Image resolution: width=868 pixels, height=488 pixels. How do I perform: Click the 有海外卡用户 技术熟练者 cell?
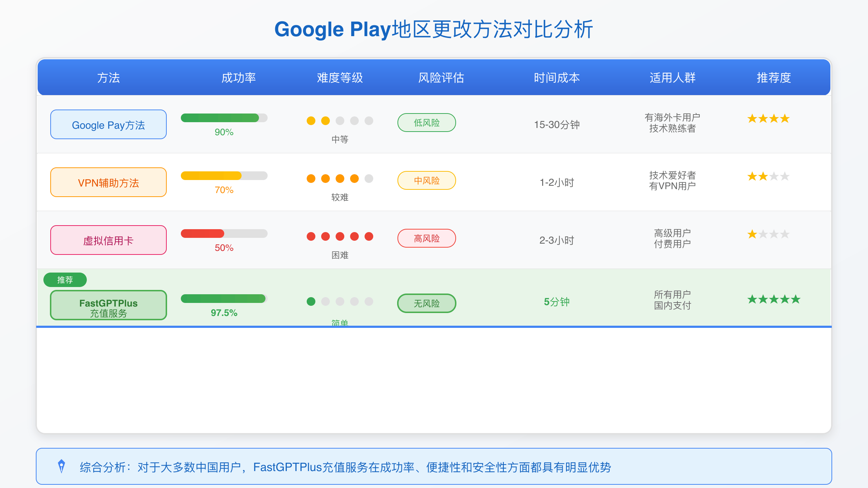pyautogui.click(x=673, y=123)
